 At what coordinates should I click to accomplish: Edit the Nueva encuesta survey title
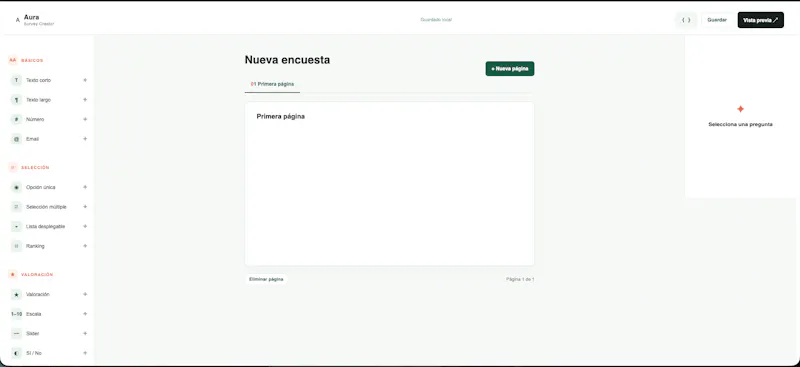click(287, 60)
